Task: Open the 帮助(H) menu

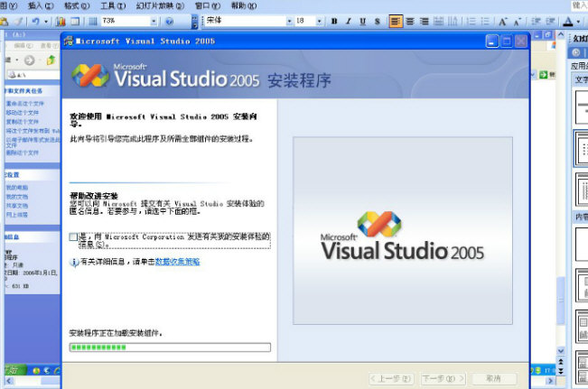Action: [x=244, y=5]
